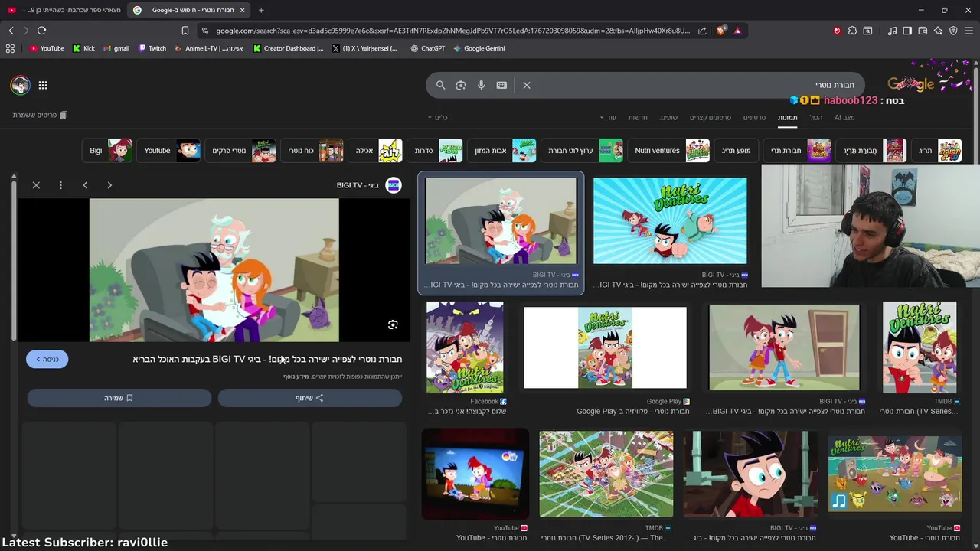Select the AI mode search tab
The height and width of the screenshot is (551, 980).
coord(844,117)
